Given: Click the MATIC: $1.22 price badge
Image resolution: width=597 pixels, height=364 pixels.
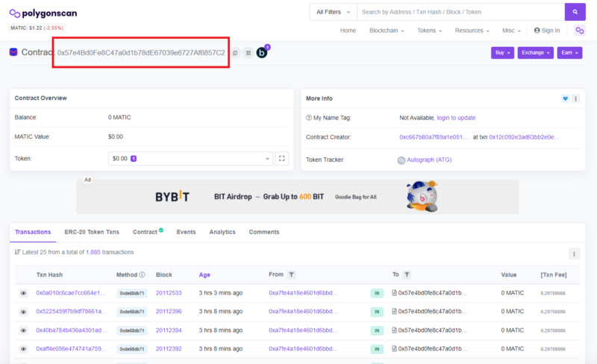Looking at the screenshot, I should pyautogui.click(x=37, y=28).
